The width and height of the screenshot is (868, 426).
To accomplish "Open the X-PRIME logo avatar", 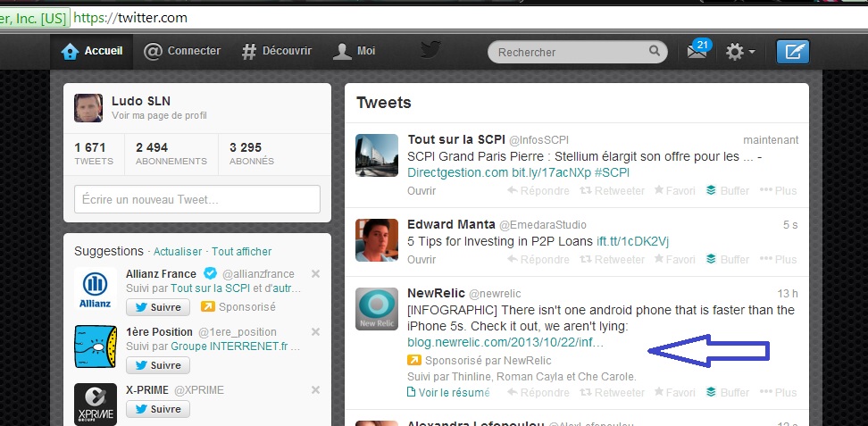I will click(x=96, y=405).
